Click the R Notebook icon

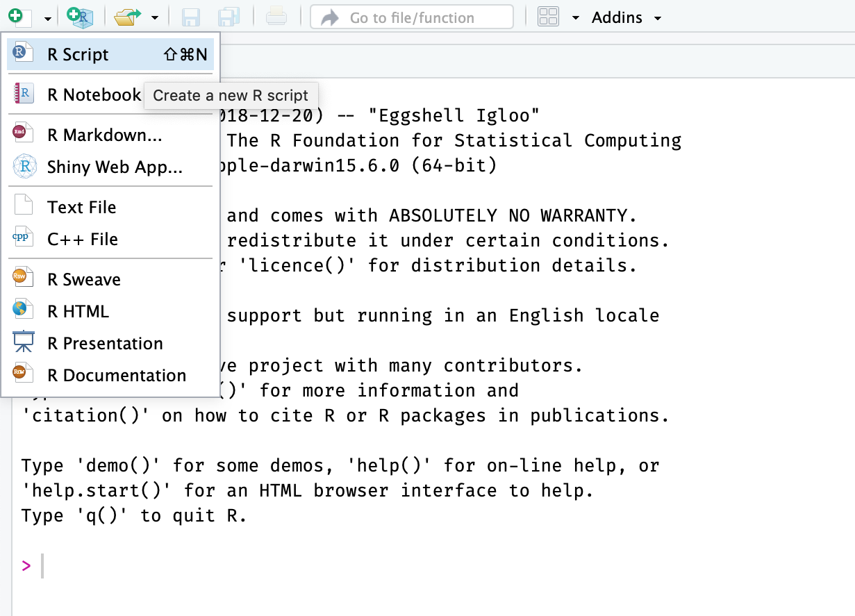pos(24,94)
